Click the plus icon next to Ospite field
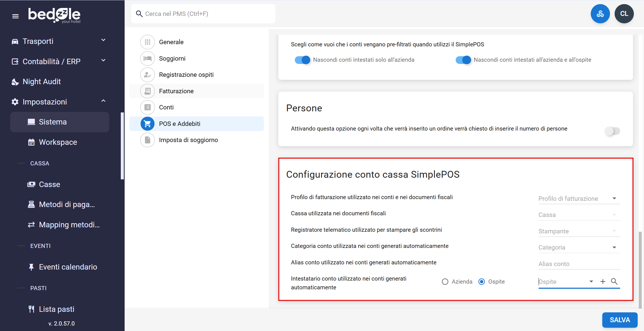 (603, 282)
